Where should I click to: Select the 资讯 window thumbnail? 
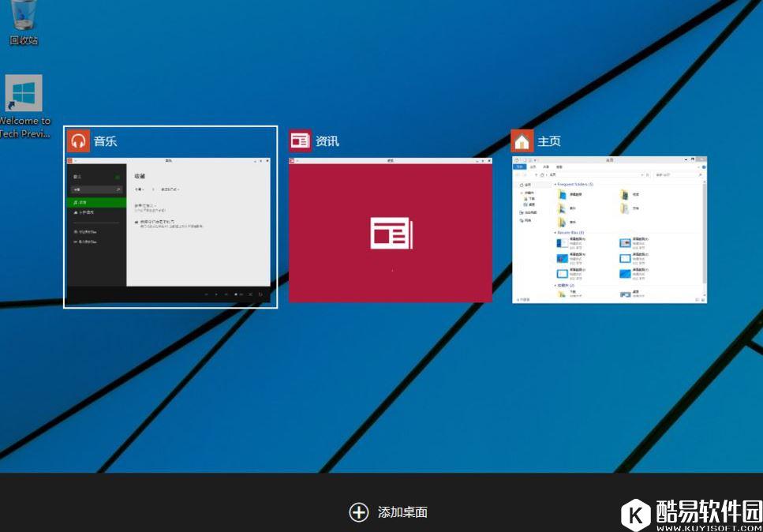(391, 229)
